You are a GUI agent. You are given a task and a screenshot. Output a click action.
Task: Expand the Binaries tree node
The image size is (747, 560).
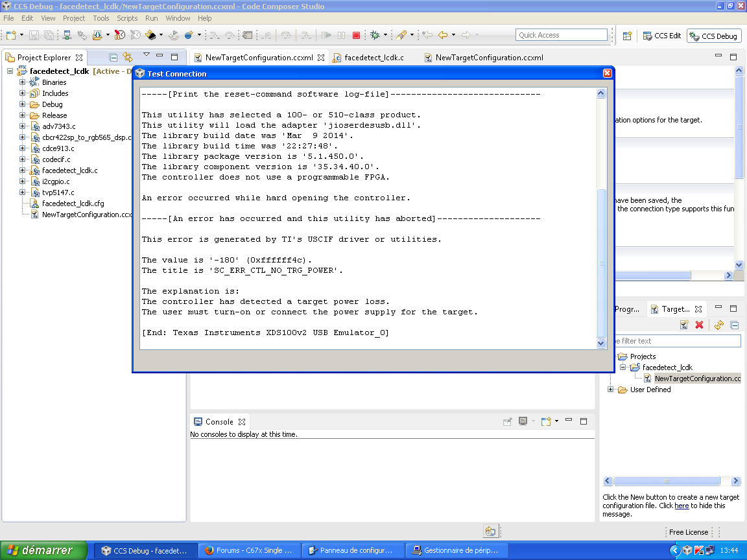pos(23,82)
